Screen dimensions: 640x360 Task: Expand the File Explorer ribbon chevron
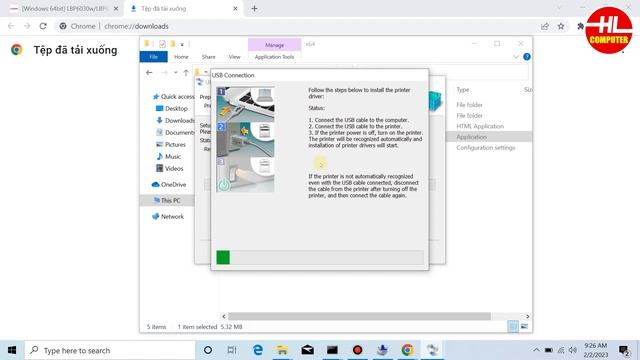(x=516, y=57)
